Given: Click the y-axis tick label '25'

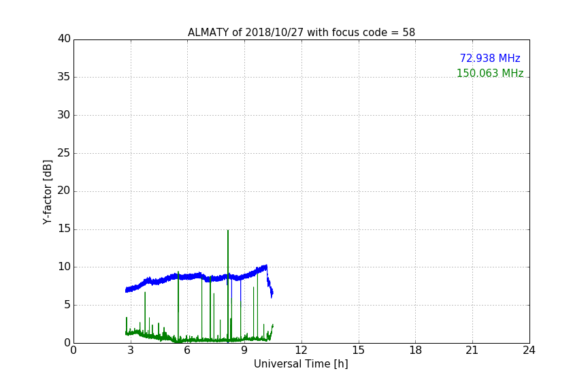Looking at the screenshot, I should pyautogui.click(x=64, y=153).
